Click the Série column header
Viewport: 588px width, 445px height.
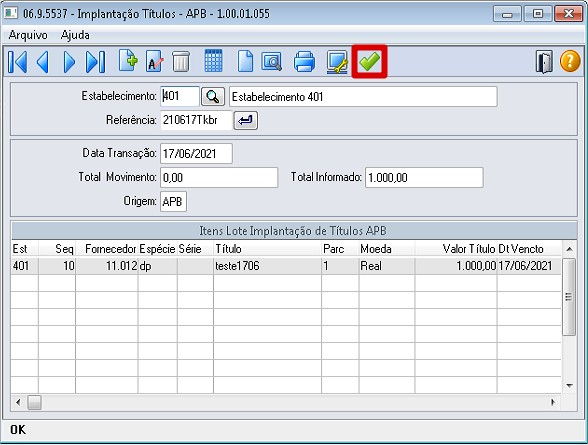(195, 249)
